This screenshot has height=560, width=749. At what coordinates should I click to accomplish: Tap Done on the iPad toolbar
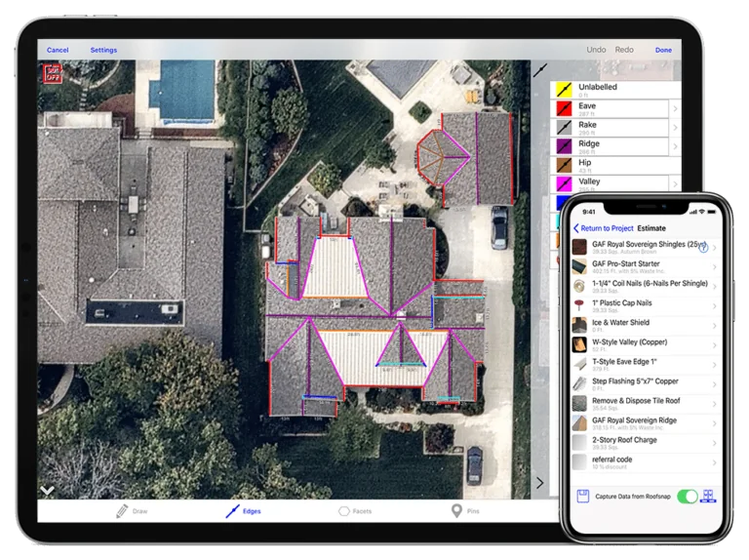(663, 50)
